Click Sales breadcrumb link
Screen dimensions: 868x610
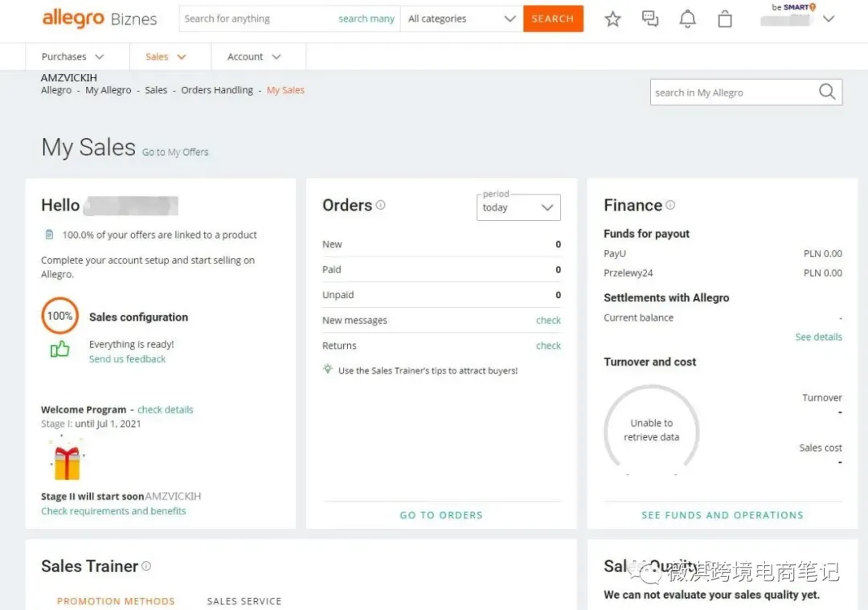pyautogui.click(x=156, y=90)
